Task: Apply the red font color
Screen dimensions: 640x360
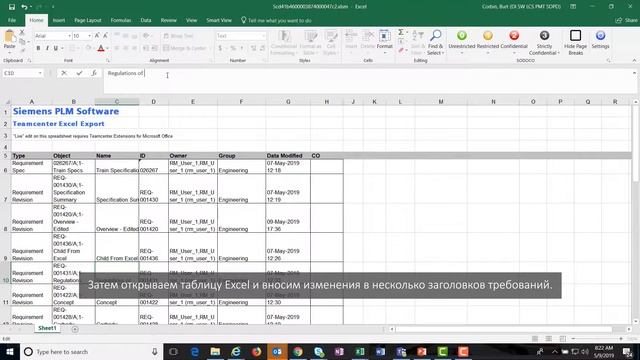Action: 101,48
